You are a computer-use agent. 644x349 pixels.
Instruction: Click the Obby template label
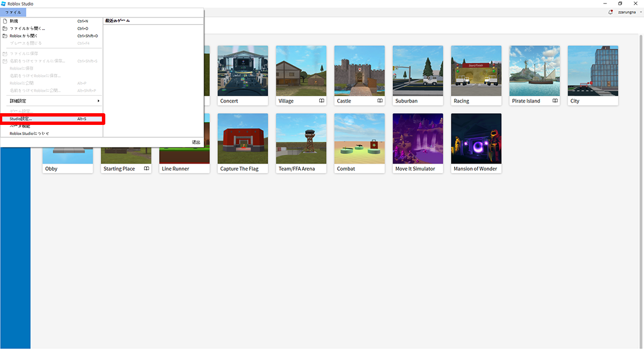(x=52, y=169)
